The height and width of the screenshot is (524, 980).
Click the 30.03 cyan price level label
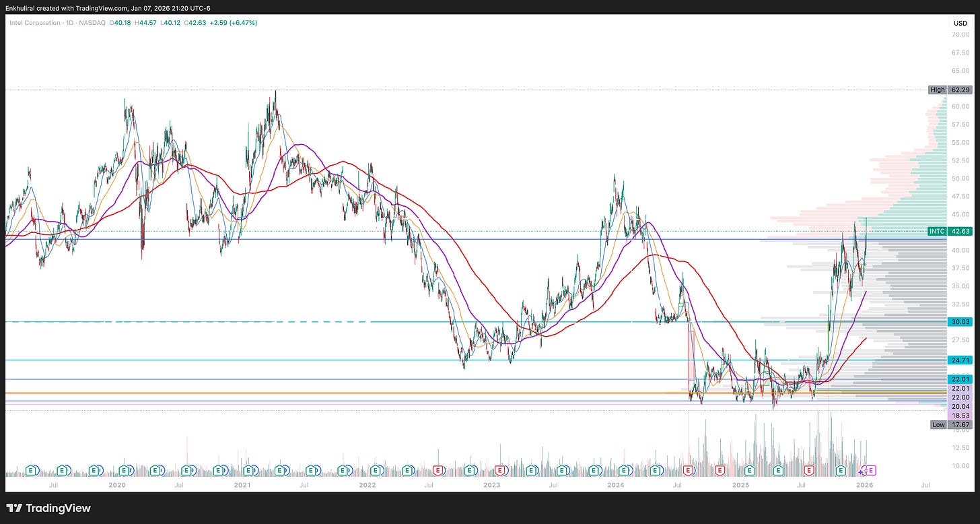960,322
